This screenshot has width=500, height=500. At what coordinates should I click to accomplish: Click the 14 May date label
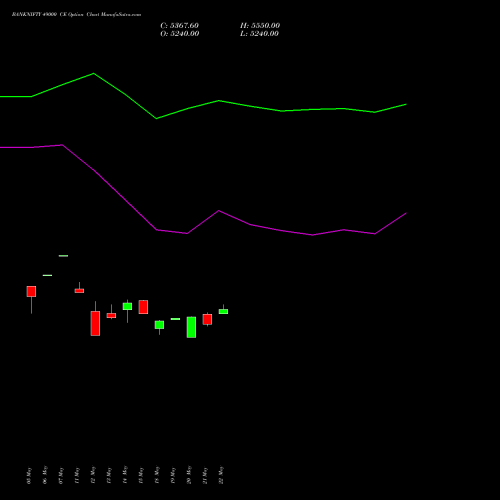pos(125,475)
